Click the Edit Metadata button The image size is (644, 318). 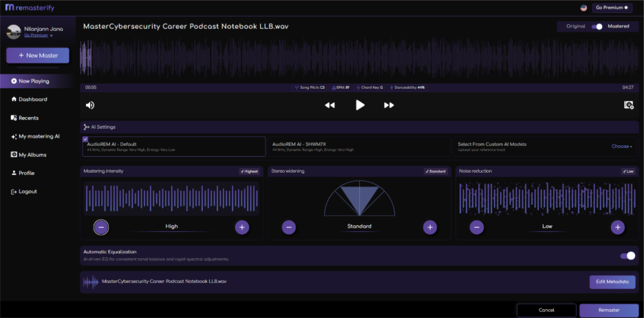point(612,282)
